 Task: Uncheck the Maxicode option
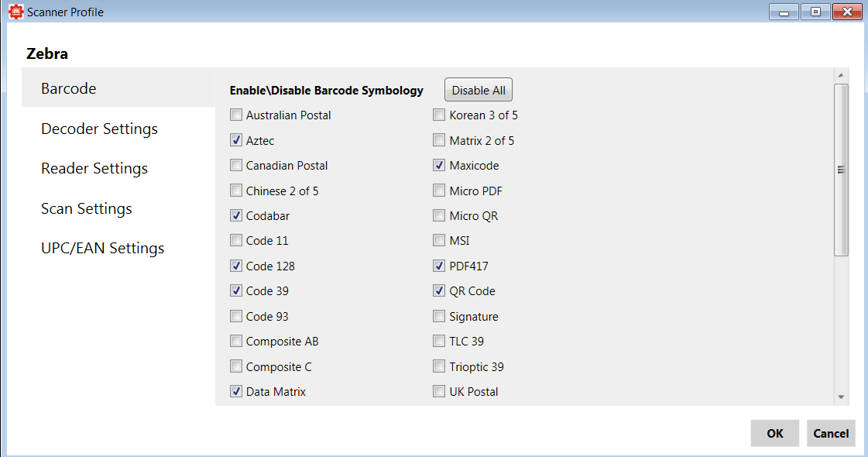439,166
